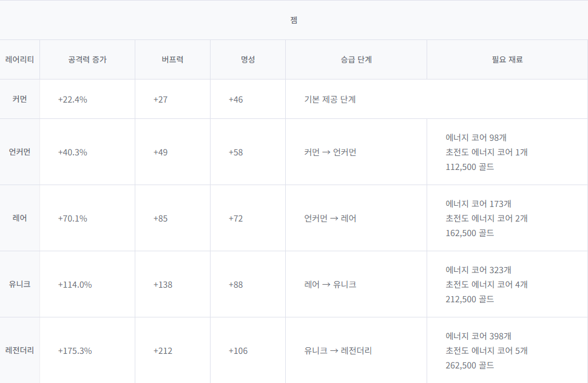Viewport: 588px width, 383px height.
Task: Click the 필요 재료 column header
Action: tap(507, 59)
